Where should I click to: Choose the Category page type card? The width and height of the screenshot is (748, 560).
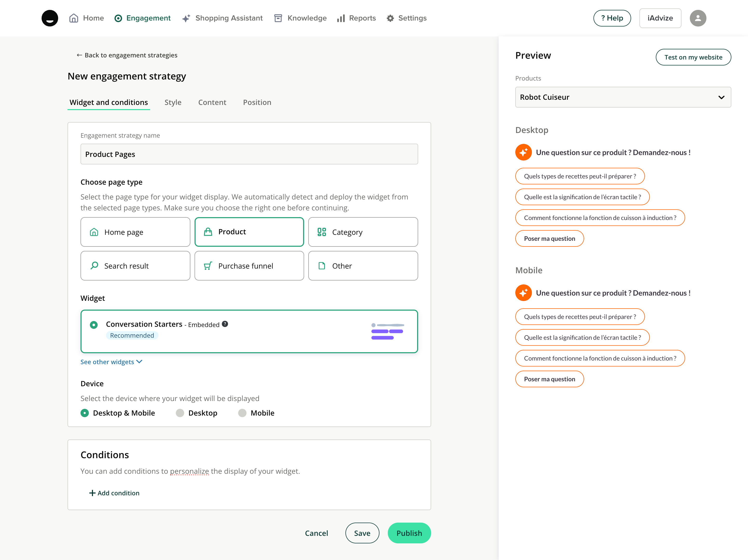pos(363,232)
